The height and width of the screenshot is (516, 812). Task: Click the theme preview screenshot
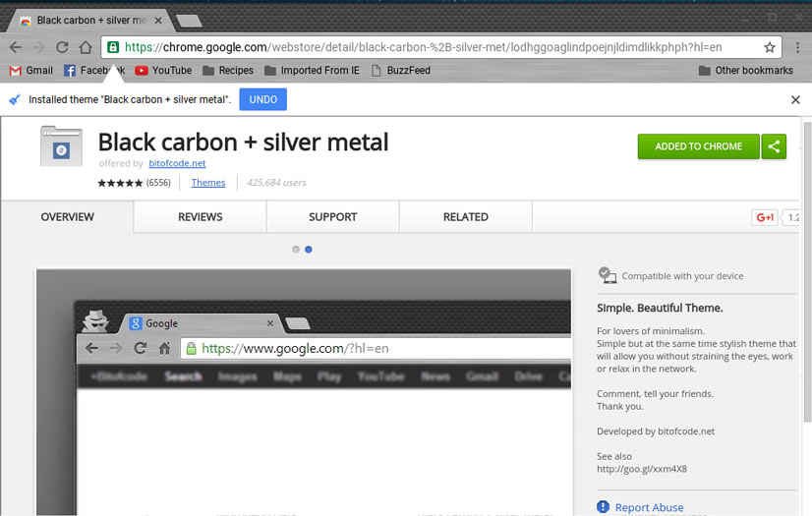304,392
